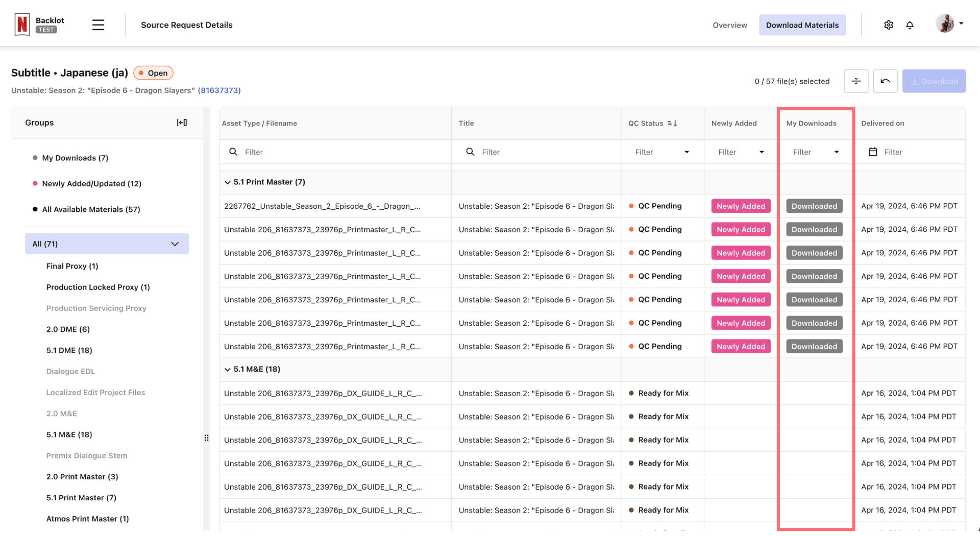This screenshot has height=536, width=980.
Task: Click the Asset Type / Filename filter field
Action: click(x=335, y=152)
